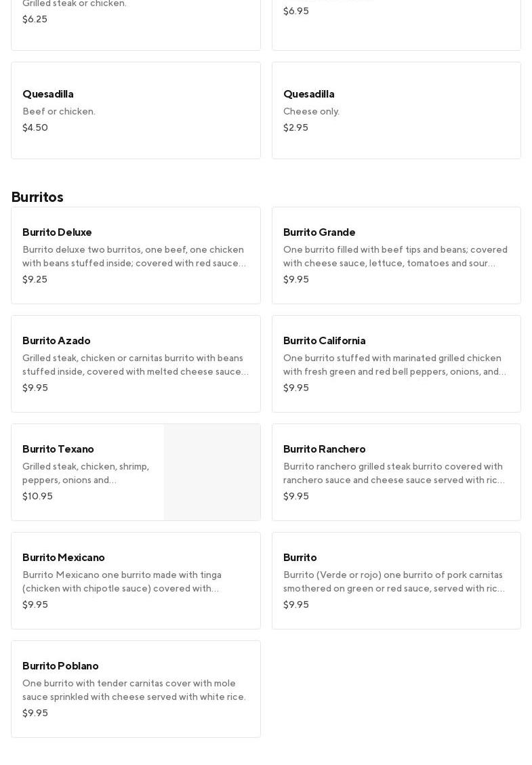Click the Burritos section heading
The width and height of the screenshot is (532, 765).
pyautogui.click(x=37, y=197)
